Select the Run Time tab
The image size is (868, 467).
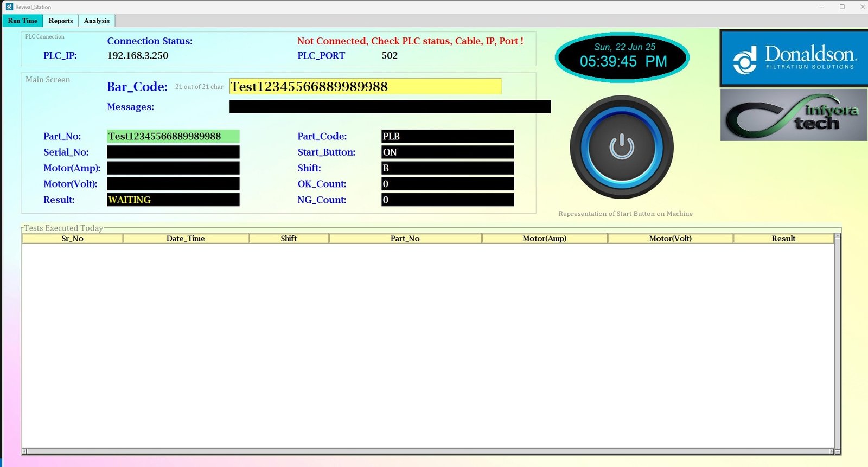[22, 21]
